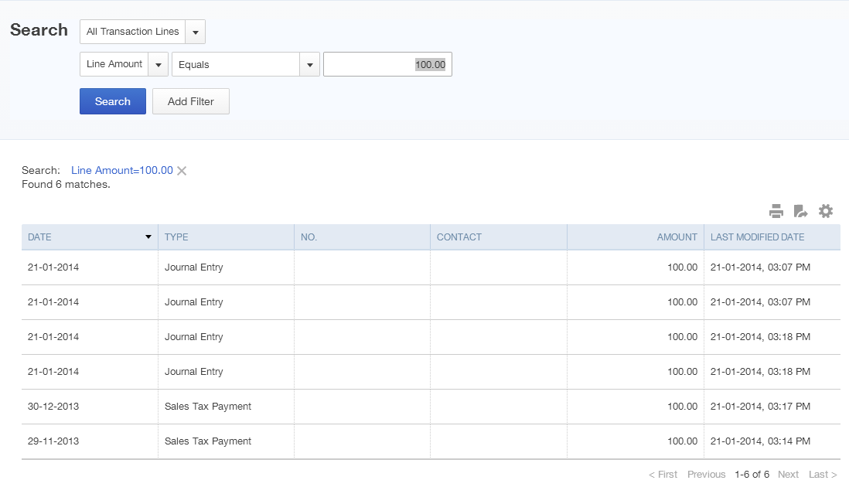Image resolution: width=849 pixels, height=504 pixels.
Task: Toggle sort arrow on the Date column
Action: point(148,237)
